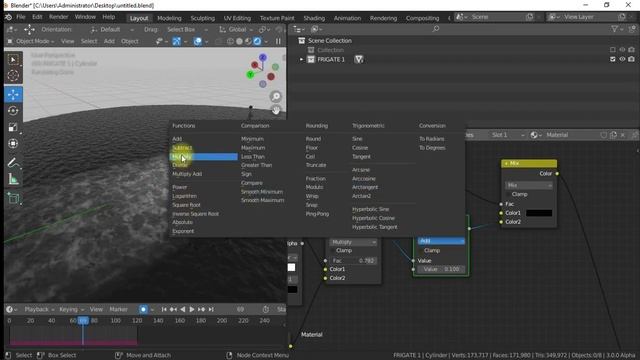Switch to rendered viewport shading
Screen dimensions: 640x360
click(257, 41)
